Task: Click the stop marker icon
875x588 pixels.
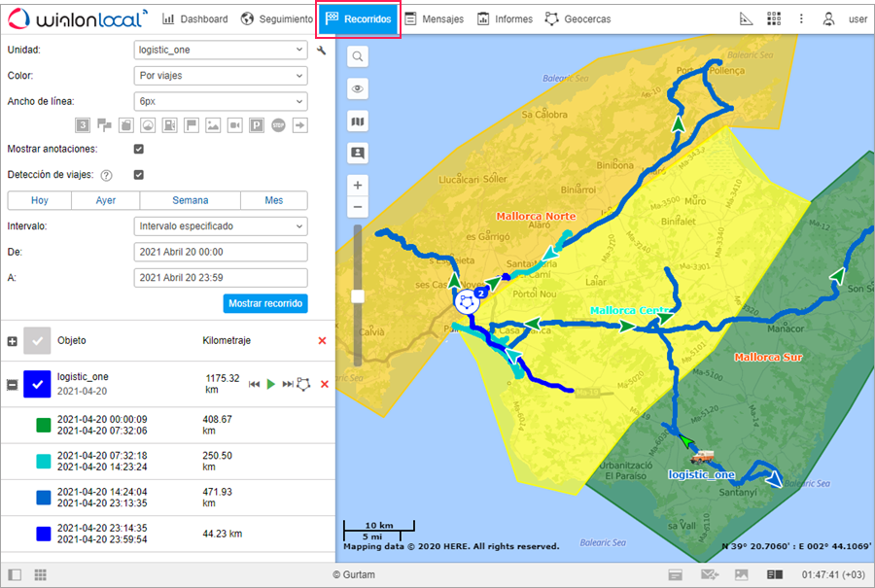Action: click(x=278, y=125)
